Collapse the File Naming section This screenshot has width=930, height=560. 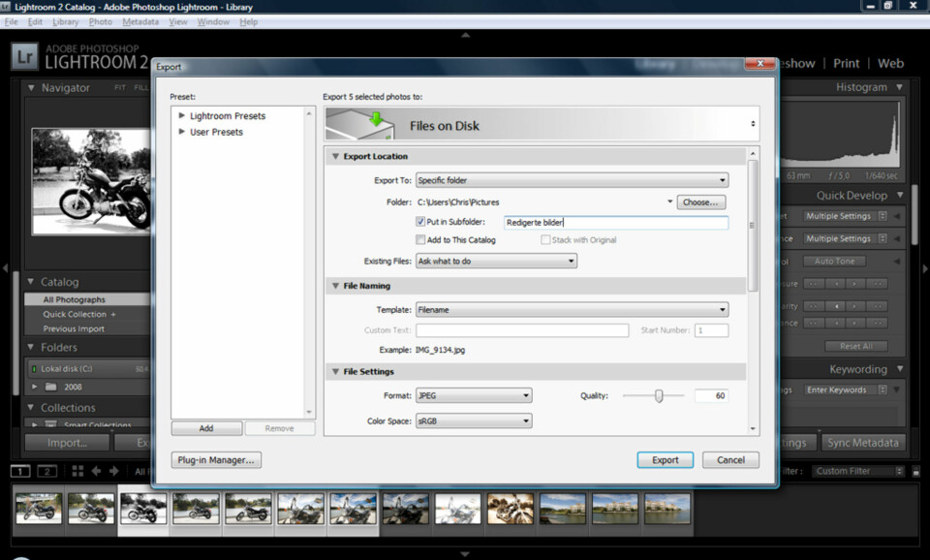click(335, 286)
